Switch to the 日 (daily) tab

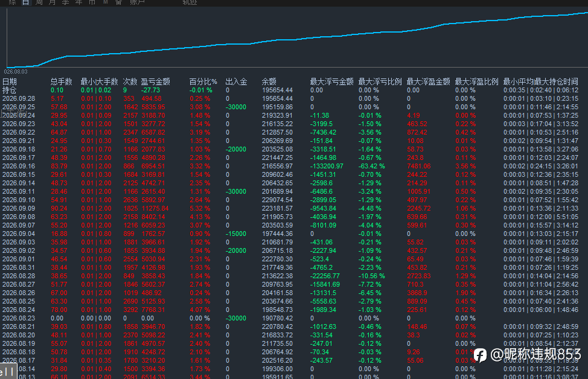(x=25, y=2)
